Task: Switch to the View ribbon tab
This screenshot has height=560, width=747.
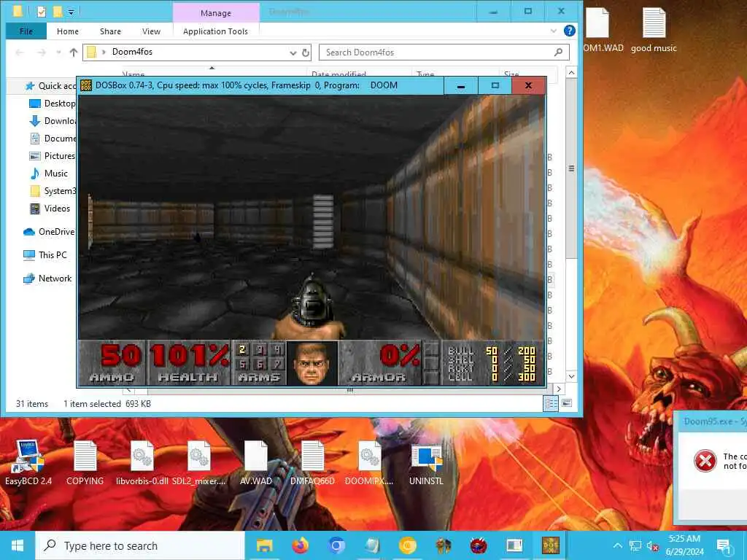Action: pos(151,31)
